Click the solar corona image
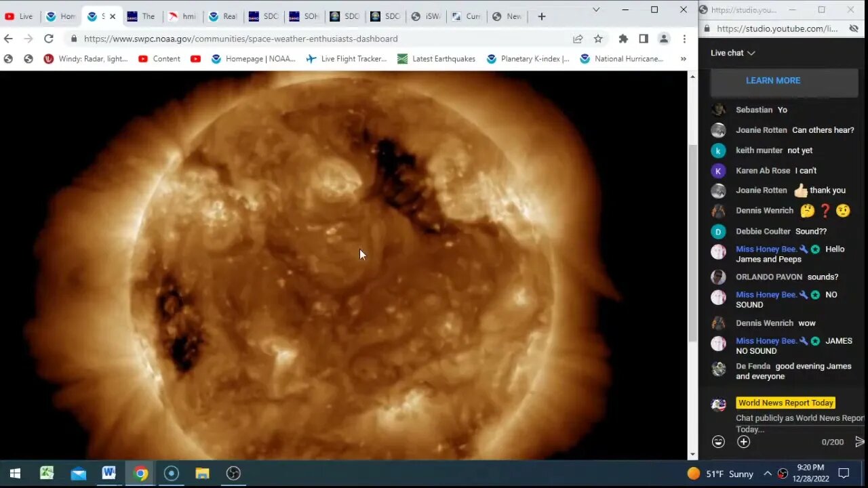The width and height of the screenshot is (868, 488). [344, 265]
